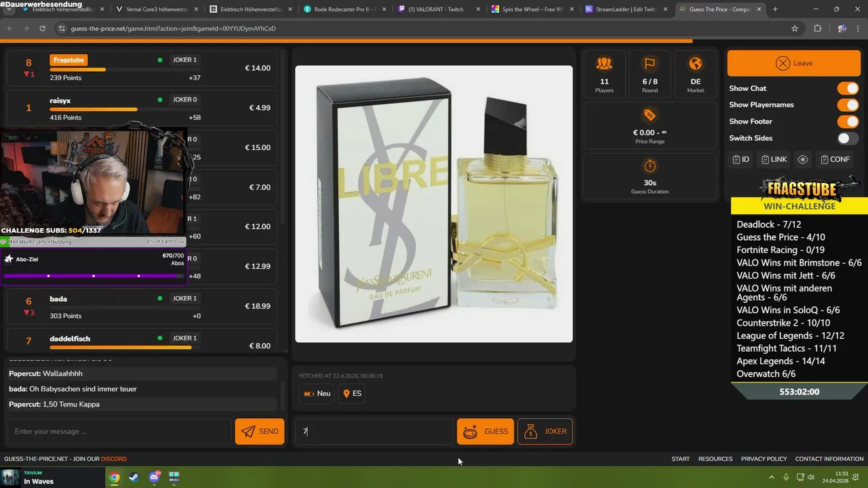This screenshot has width=868, height=488.
Task: Send the chat message with SEND
Action: click(x=260, y=432)
